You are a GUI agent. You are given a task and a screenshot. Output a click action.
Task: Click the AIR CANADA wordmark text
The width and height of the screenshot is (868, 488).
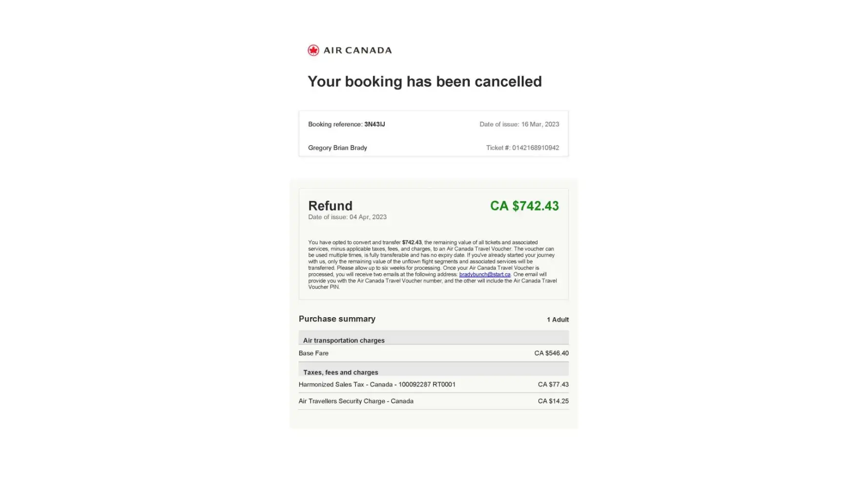357,50
